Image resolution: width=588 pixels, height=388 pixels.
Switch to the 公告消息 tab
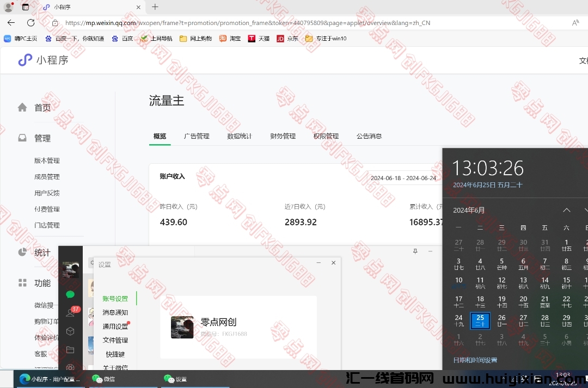coord(369,136)
